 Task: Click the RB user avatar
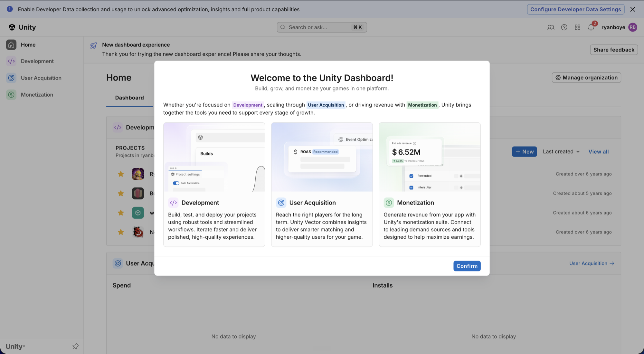click(633, 27)
